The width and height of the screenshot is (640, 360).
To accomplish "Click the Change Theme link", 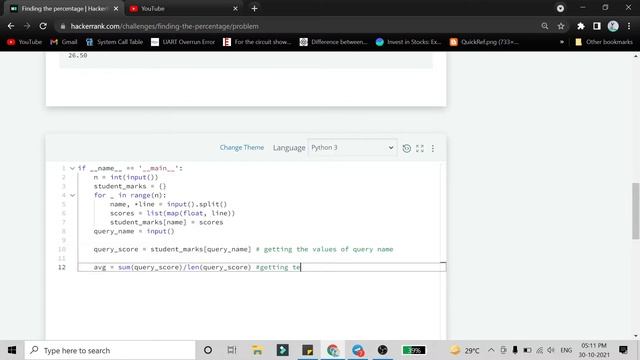I will [242, 147].
